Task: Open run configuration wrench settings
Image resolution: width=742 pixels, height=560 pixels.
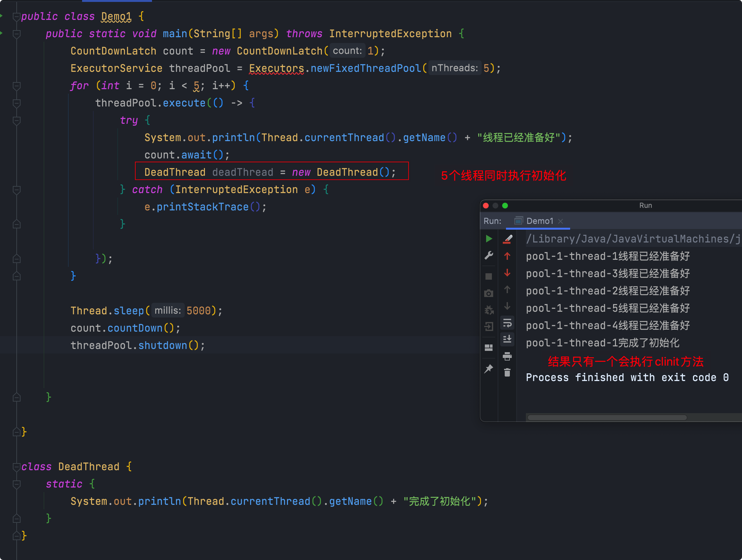Action: [x=489, y=256]
